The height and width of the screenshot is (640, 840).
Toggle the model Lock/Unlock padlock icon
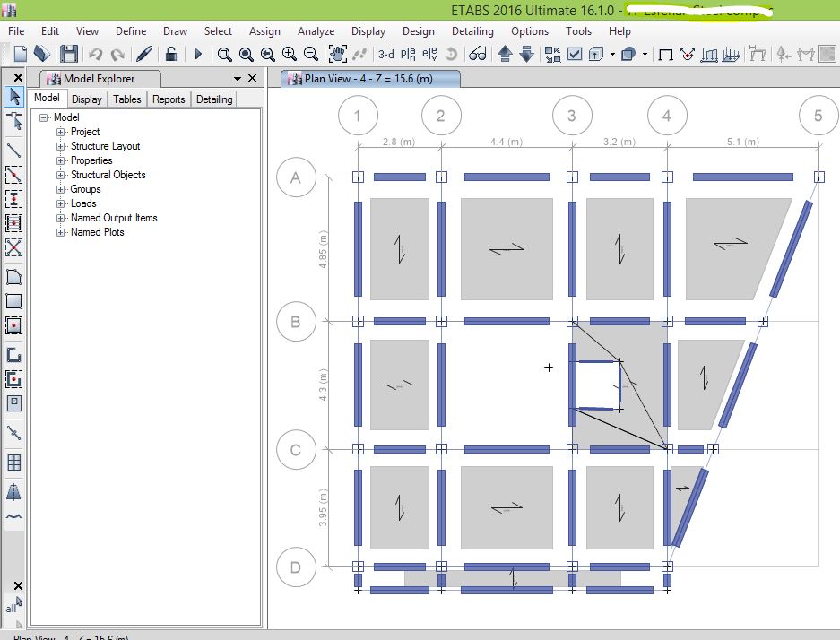point(171,54)
